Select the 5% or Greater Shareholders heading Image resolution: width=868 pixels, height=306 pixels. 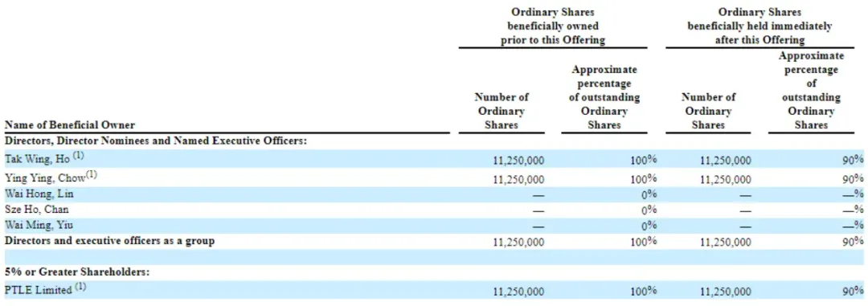pos(77,272)
